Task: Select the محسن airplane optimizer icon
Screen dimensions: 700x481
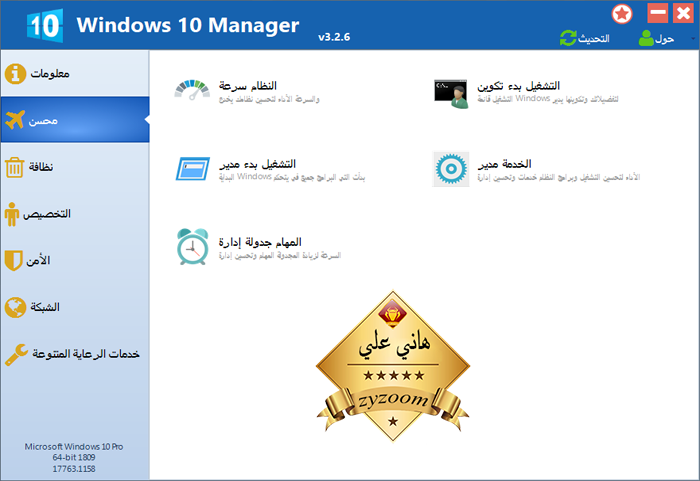Action: point(15,120)
